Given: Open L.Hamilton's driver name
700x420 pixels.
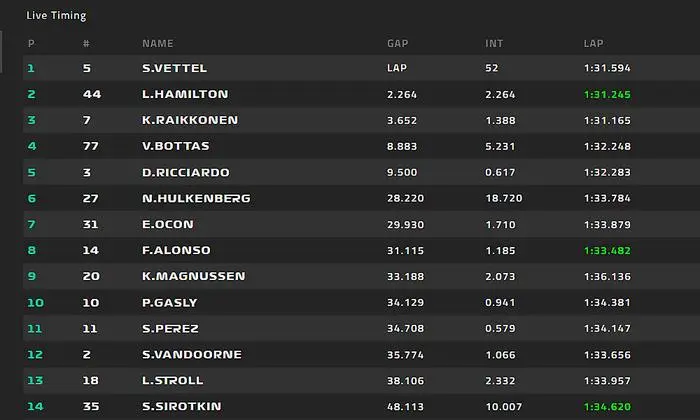Looking at the screenshot, I should tap(185, 95).
